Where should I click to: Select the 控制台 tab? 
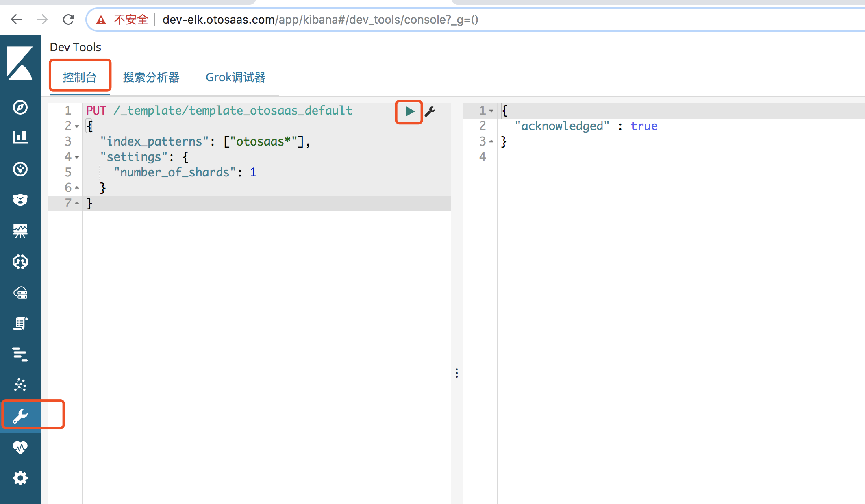coord(80,77)
